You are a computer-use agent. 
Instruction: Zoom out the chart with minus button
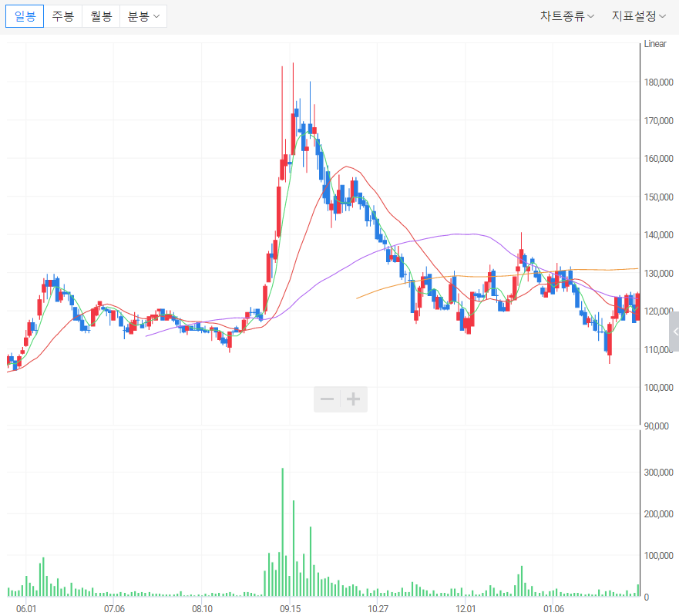[x=327, y=399]
